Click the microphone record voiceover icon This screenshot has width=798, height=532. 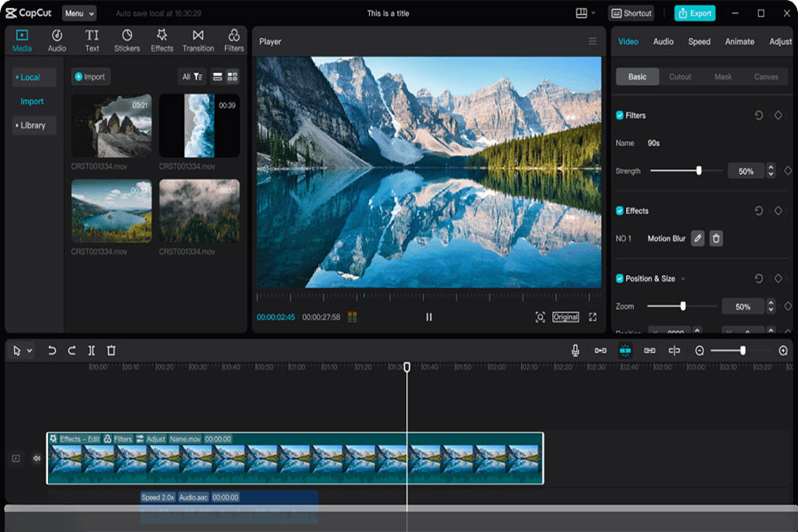pos(575,350)
